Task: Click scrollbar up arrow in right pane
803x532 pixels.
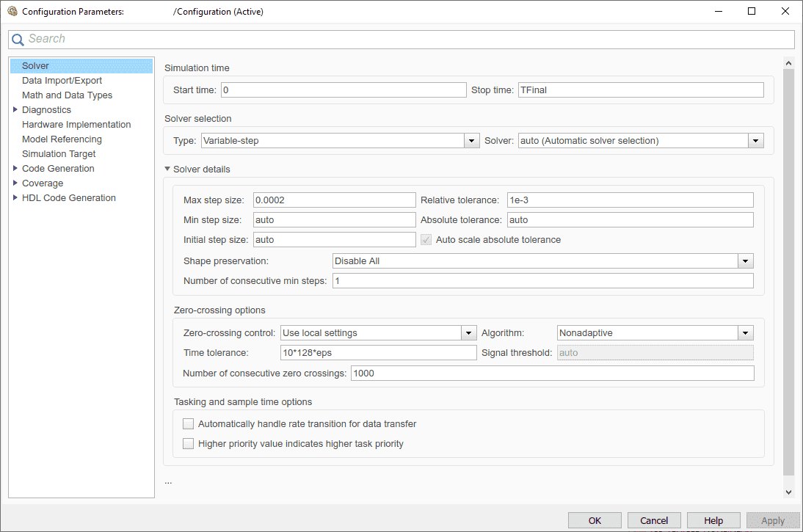Action: [788, 63]
